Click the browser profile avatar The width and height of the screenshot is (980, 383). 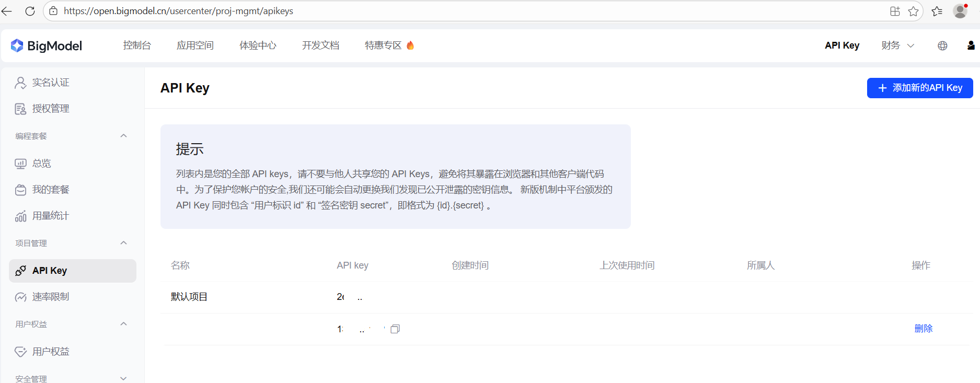(x=960, y=11)
